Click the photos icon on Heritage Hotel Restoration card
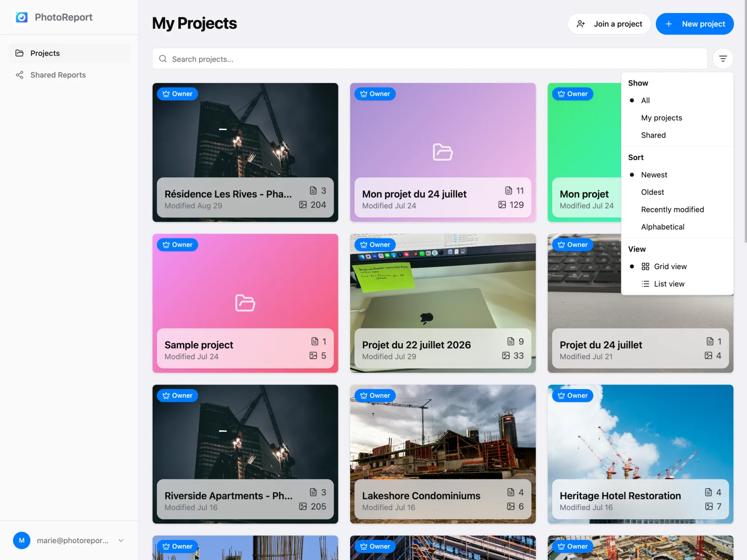Screen dimensions: 747x560 tap(709, 506)
